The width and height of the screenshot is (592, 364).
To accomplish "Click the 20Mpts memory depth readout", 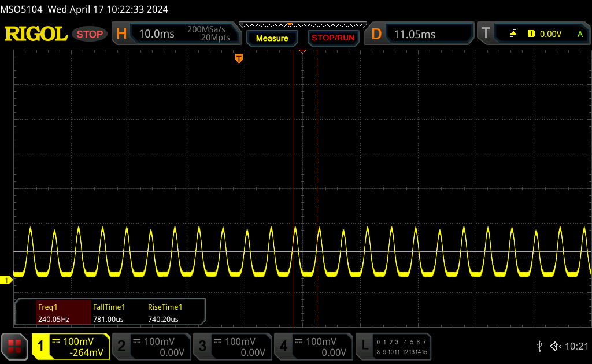I will [215, 38].
